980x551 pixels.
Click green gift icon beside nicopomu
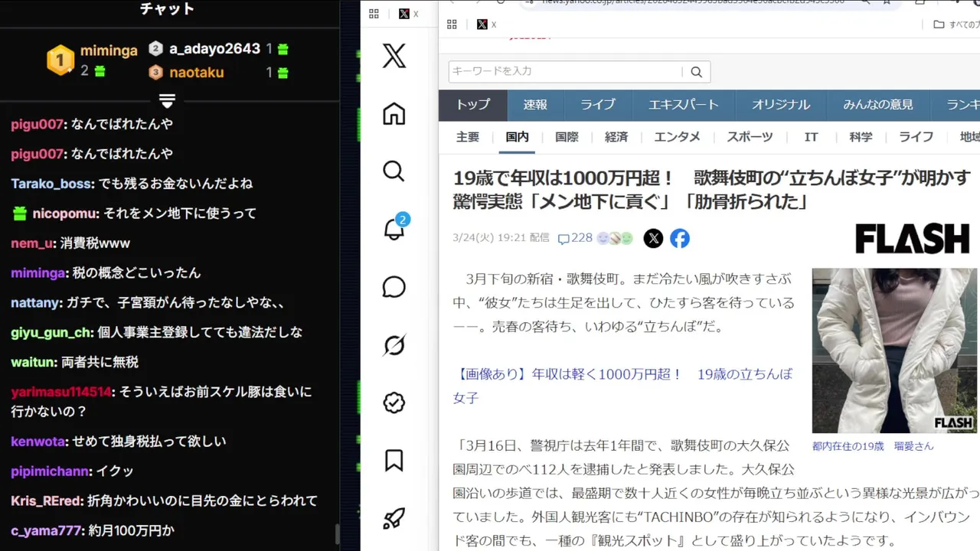pos(20,214)
